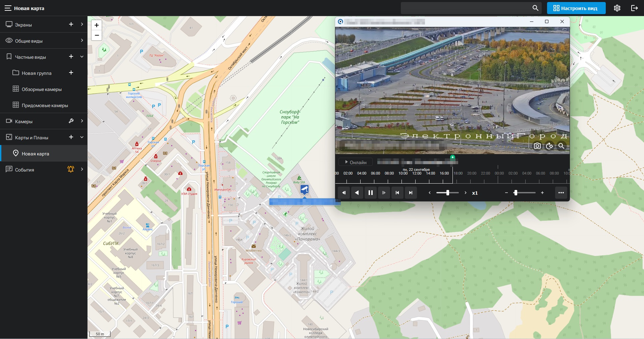Expand the Общие виды section
Screen dimensions: 644x339
click(x=82, y=41)
